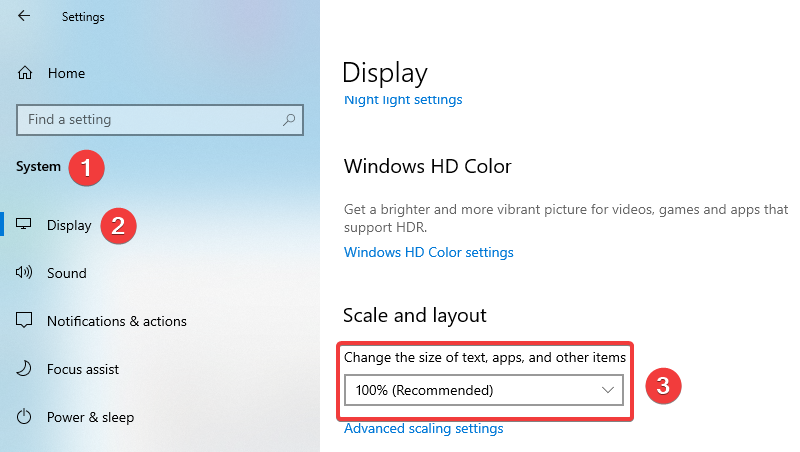Select Sound in the sidebar

pos(67,273)
